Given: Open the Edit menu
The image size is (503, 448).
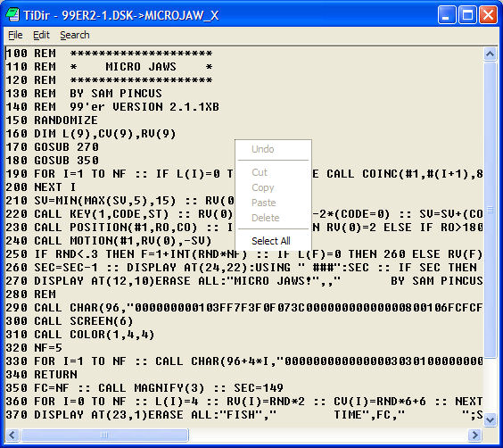Looking at the screenshot, I should point(41,35).
